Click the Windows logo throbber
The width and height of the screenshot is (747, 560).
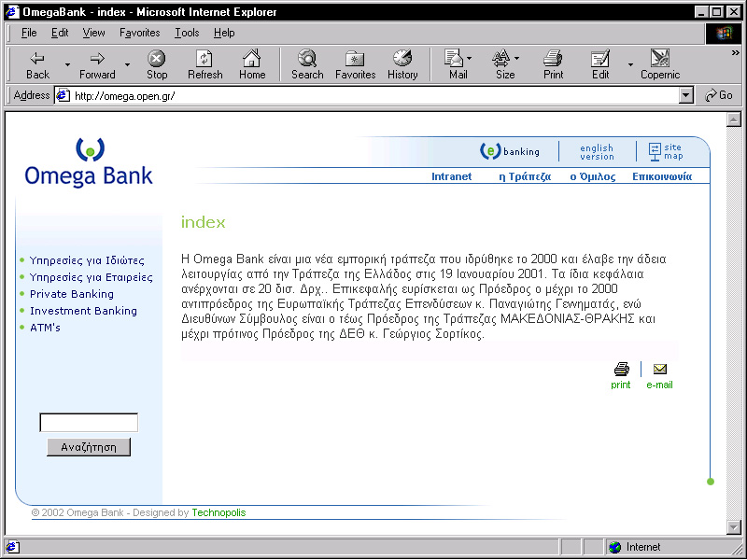pos(723,33)
